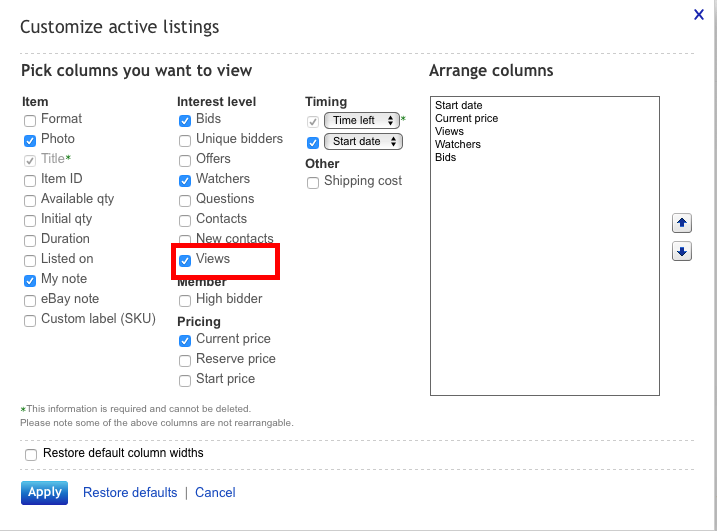Move selected column up with arrow
This screenshot has height=531, width=717.
681,223
